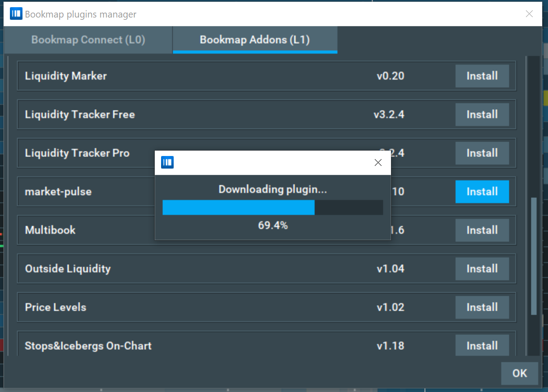Install Liquidity Tracker Pro
This screenshot has height=392, width=548.
click(482, 153)
